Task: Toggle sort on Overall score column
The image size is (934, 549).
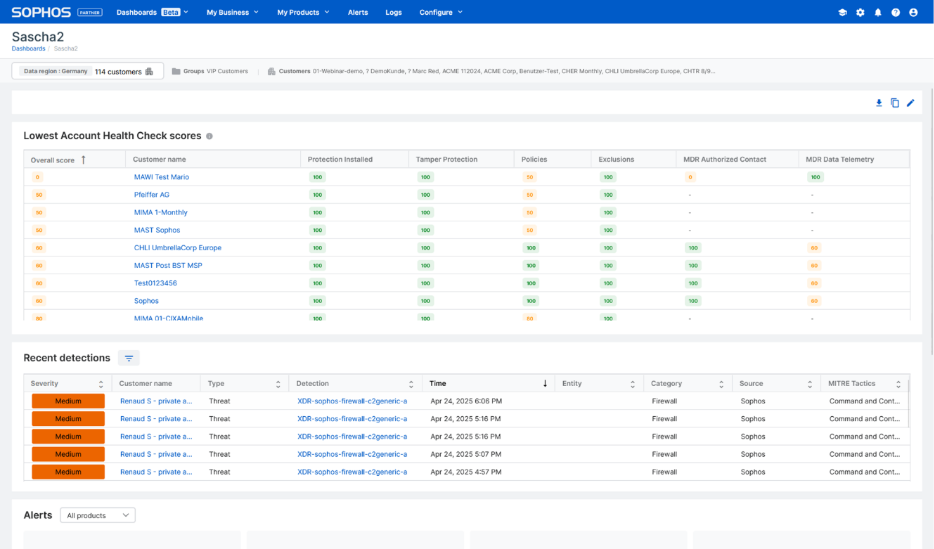Action: click(x=83, y=159)
